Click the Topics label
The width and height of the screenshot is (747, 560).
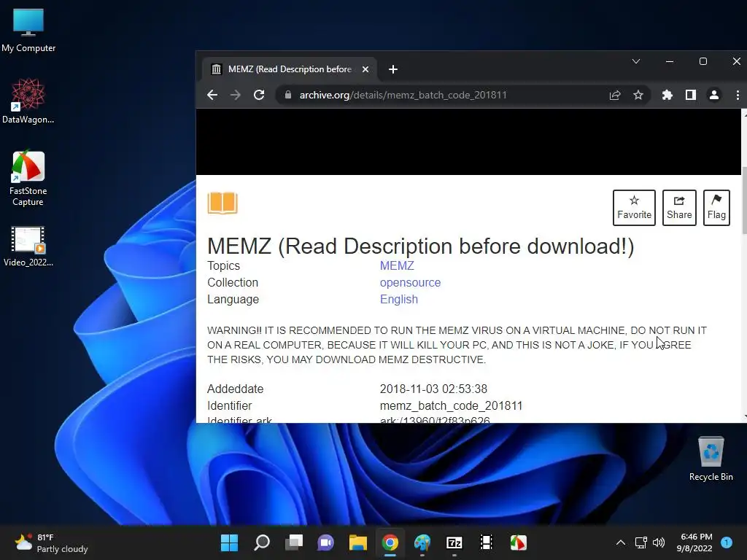click(223, 265)
